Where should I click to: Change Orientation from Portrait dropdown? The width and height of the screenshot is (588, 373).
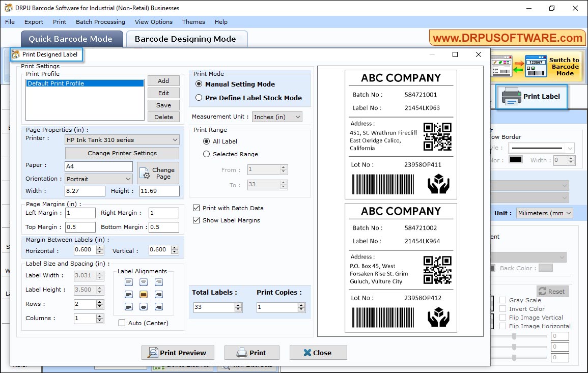98,179
